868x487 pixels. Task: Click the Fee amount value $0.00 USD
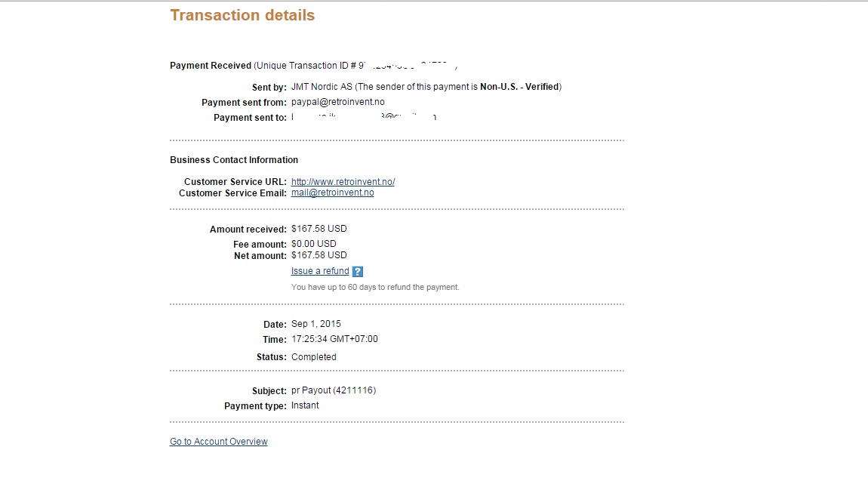click(313, 244)
